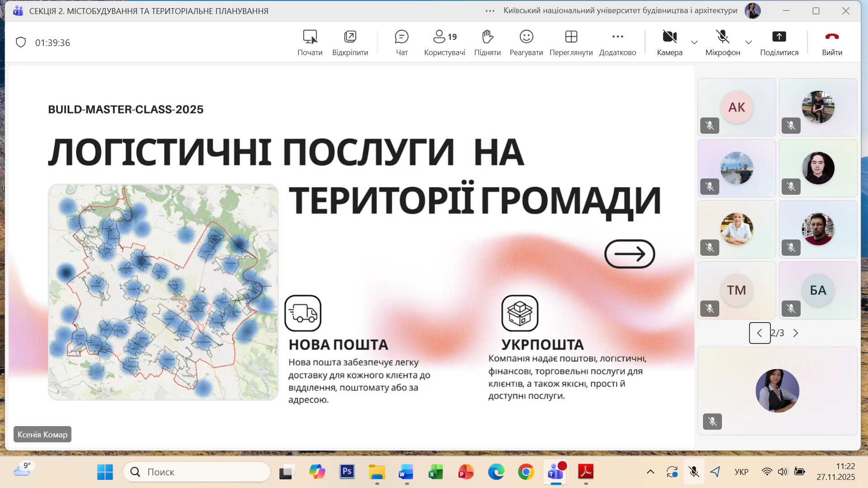Go to previous participants page
868x488 pixels.
click(759, 333)
